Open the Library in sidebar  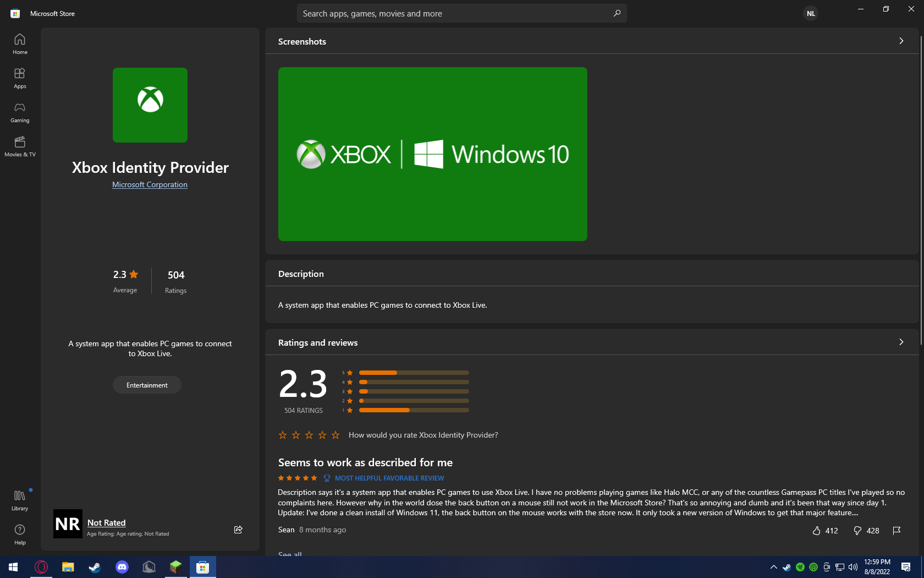tap(20, 500)
